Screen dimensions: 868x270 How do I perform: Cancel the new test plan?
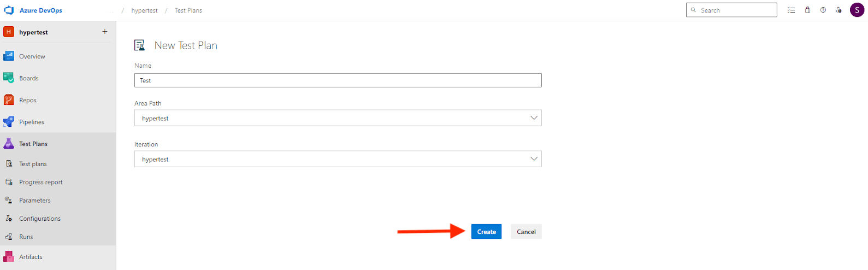[526, 232]
